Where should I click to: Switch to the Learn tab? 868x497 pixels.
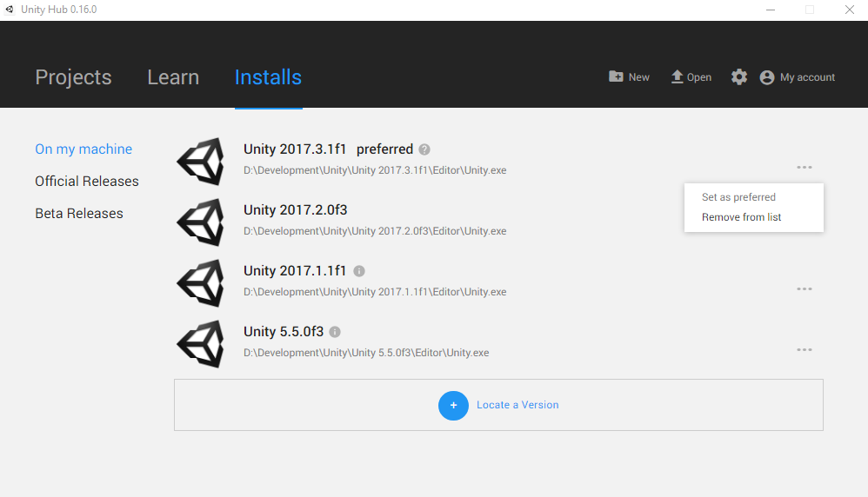coord(173,76)
